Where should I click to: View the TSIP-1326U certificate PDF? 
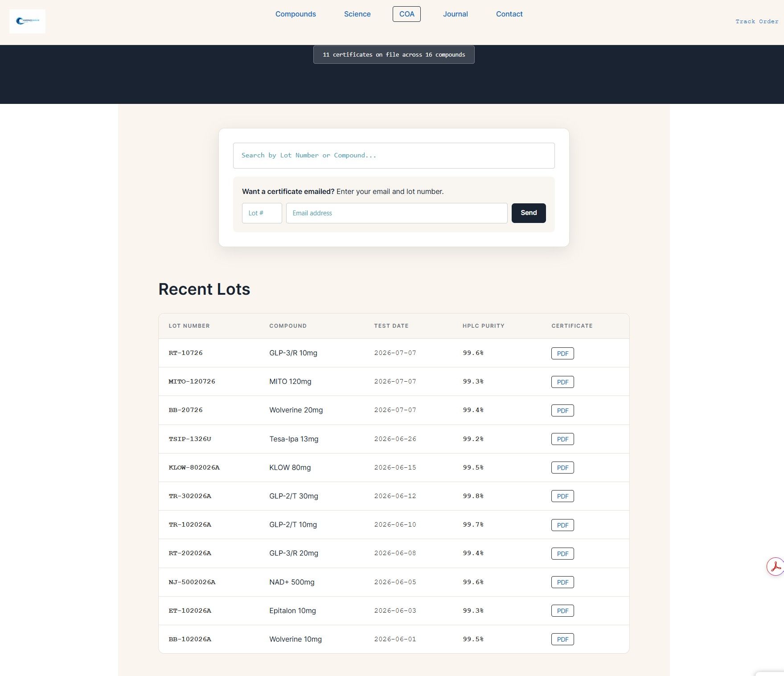(562, 439)
